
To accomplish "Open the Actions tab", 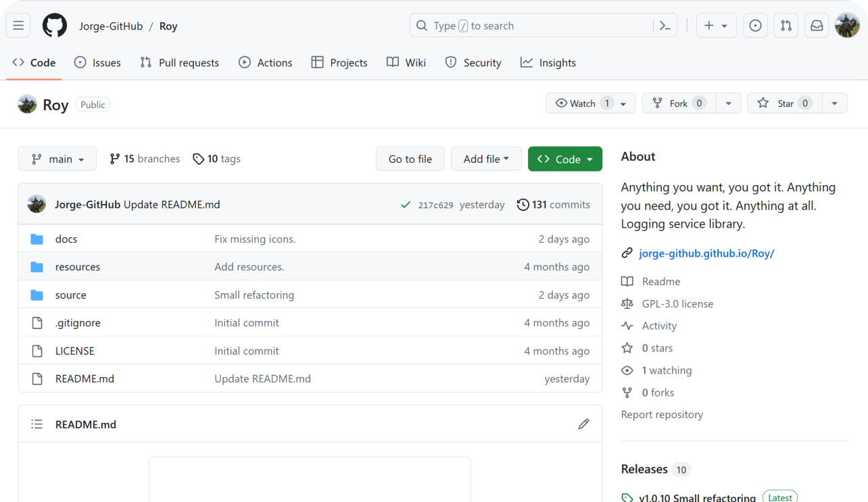I will [266, 63].
